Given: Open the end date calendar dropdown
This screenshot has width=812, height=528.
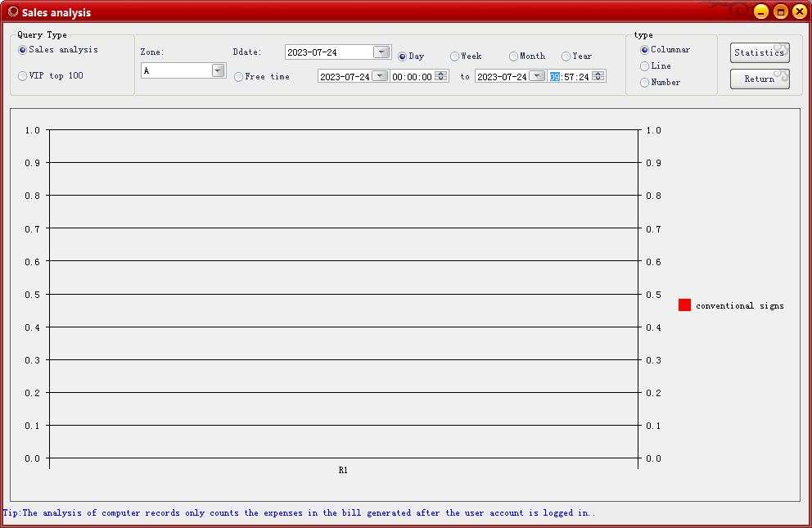Looking at the screenshot, I should pyautogui.click(x=538, y=76).
